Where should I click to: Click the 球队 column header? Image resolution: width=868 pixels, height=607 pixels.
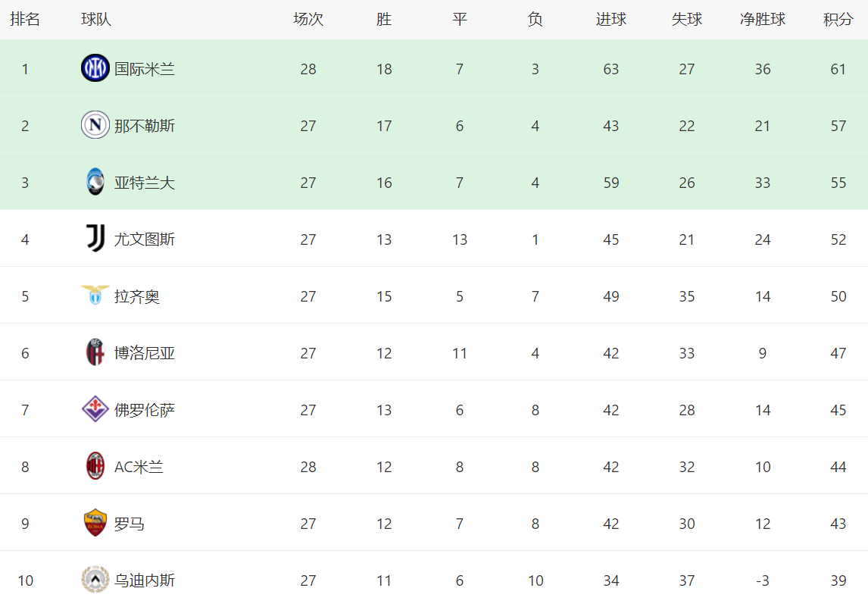[x=96, y=20]
